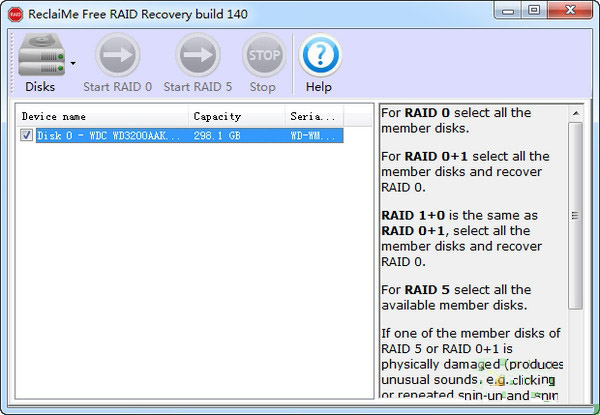
Task: Click the Start RAID 0 arrow icon
Action: coord(118,56)
